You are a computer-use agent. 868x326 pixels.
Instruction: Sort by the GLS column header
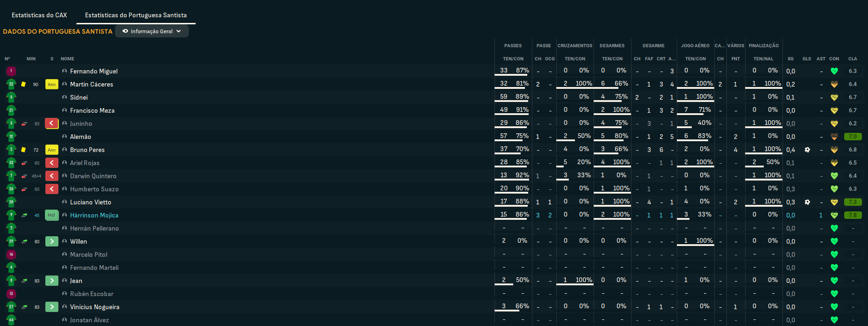tap(807, 59)
